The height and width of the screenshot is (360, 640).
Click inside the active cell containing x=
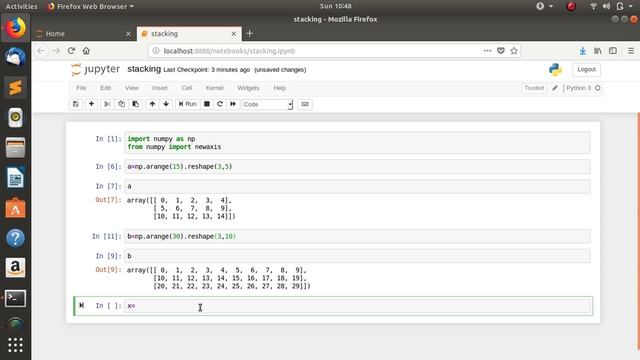coord(357,306)
